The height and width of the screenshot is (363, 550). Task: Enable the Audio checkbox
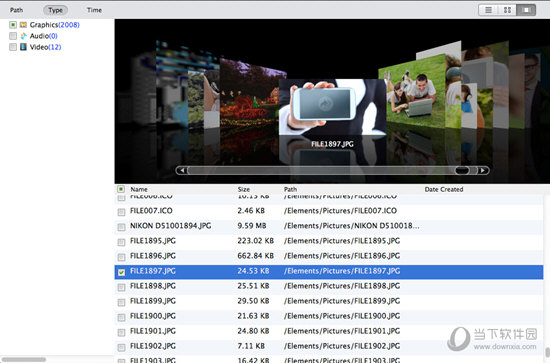pos(13,36)
